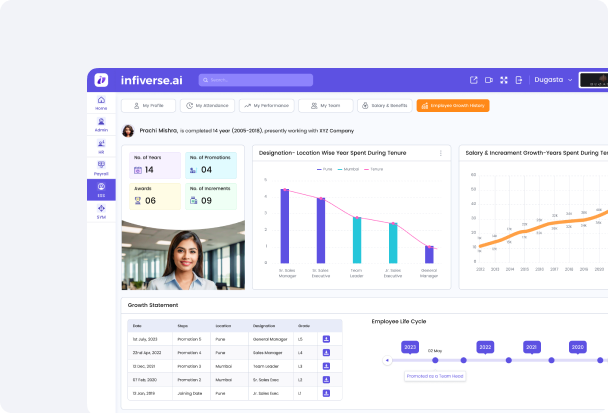Toggle the Tenure legend entry
The height and width of the screenshot is (413, 608).
pos(373,169)
